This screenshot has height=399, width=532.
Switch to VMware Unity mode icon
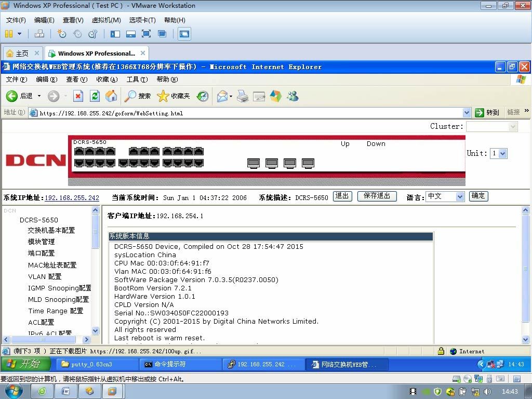[x=162, y=34]
